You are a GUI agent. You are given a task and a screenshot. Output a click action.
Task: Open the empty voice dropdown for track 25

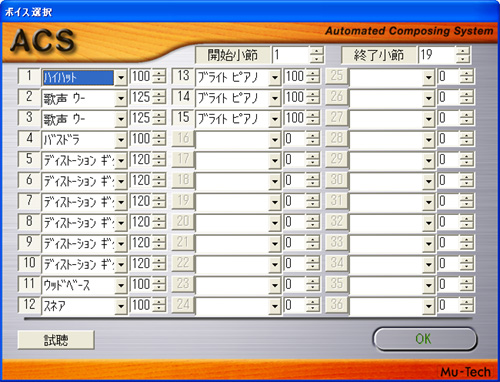[x=429, y=78]
